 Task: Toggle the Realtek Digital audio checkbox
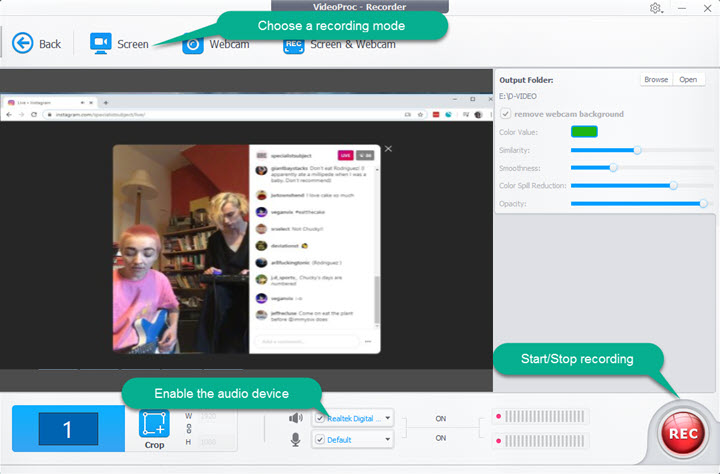[x=320, y=418]
